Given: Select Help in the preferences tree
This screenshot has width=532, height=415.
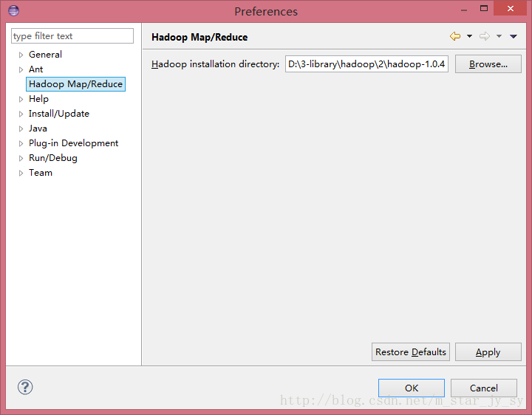Looking at the screenshot, I should pos(38,99).
